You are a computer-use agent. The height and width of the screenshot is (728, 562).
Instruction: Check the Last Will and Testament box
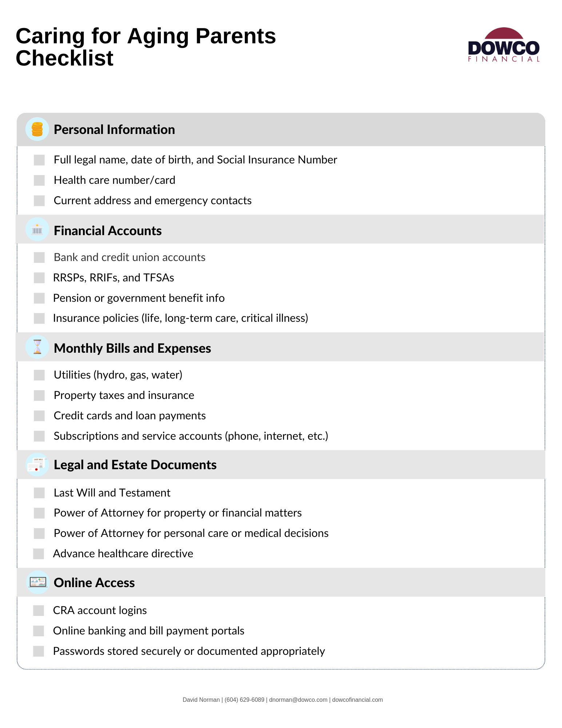[x=39, y=493]
